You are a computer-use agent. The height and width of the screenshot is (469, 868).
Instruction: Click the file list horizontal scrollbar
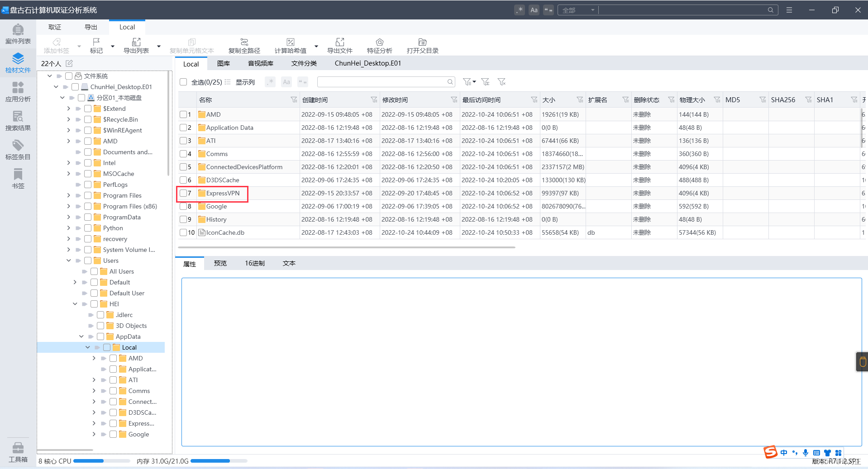pos(347,247)
